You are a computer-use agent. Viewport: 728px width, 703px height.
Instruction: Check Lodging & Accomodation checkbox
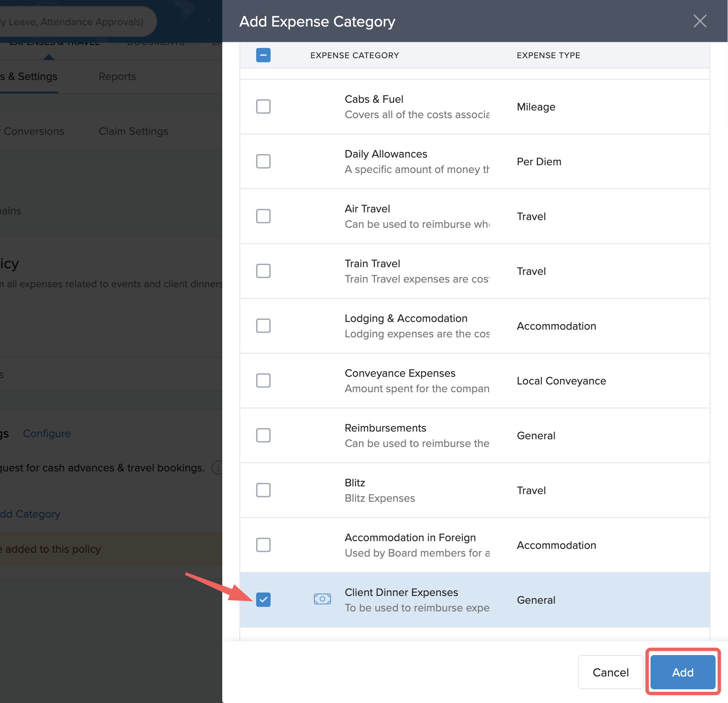click(263, 326)
